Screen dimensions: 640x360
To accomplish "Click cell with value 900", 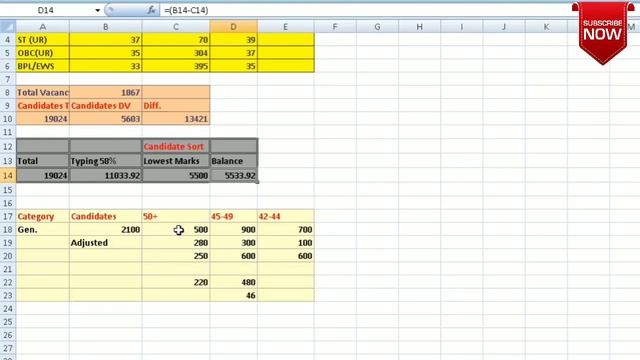I will coord(233,229).
